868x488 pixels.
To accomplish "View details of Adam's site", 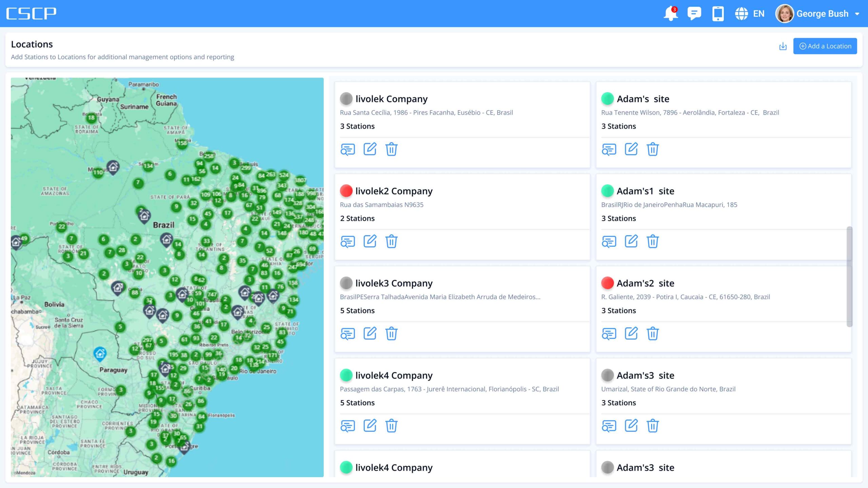I will tap(609, 149).
